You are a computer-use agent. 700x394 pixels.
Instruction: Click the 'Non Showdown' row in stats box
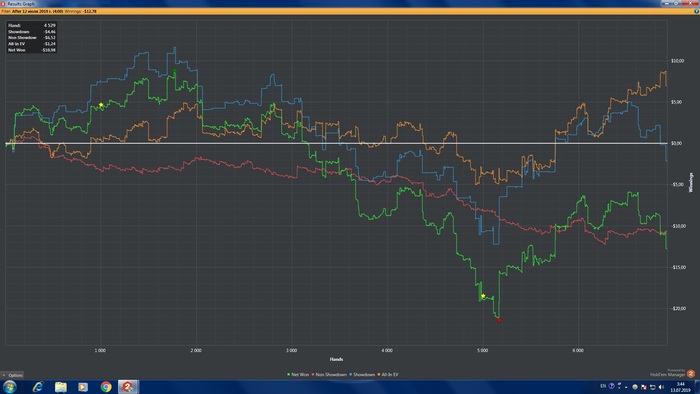[32, 38]
